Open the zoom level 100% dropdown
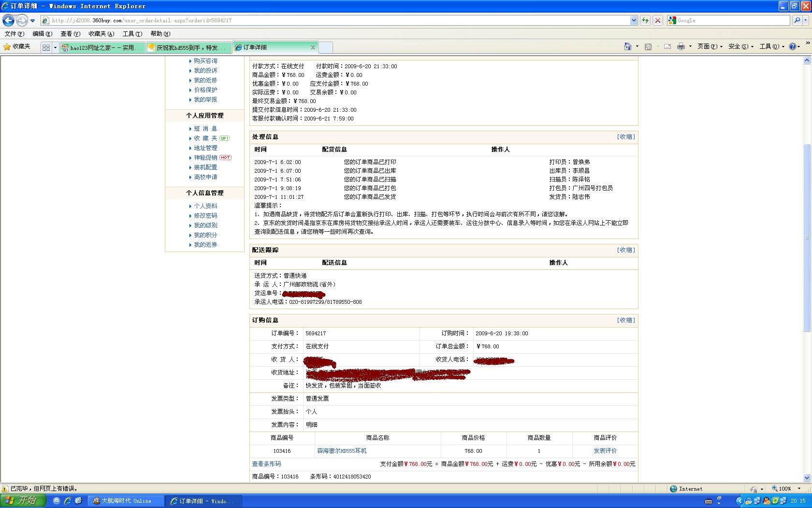Viewport: 812px width, 508px height. (x=785, y=489)
